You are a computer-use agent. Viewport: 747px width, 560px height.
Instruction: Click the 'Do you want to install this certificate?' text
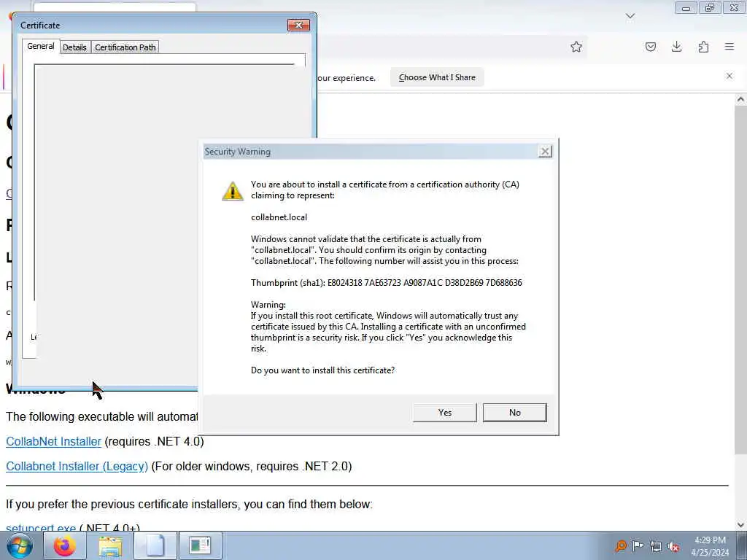[x=323, y=370]
